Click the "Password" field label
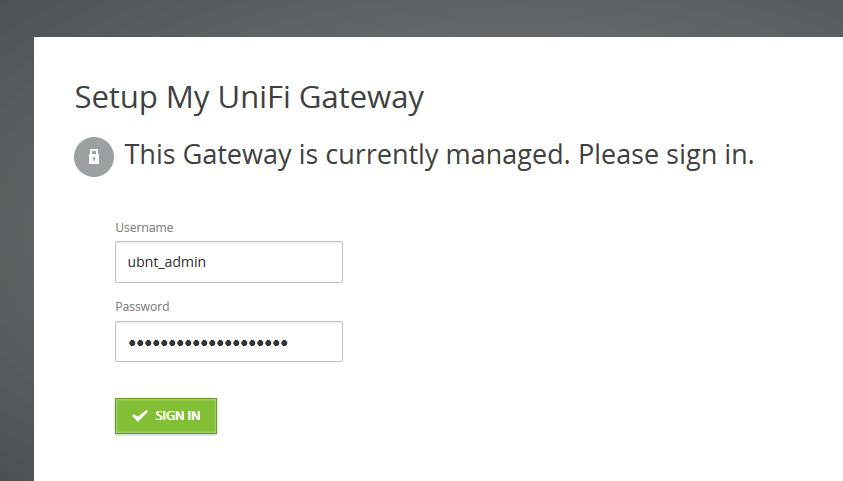 [x=142, y=307]
